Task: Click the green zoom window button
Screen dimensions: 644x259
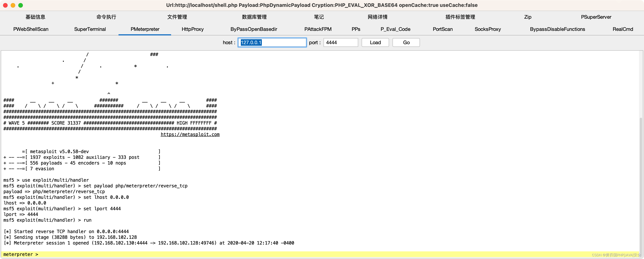Action: [x=21, y=5]
